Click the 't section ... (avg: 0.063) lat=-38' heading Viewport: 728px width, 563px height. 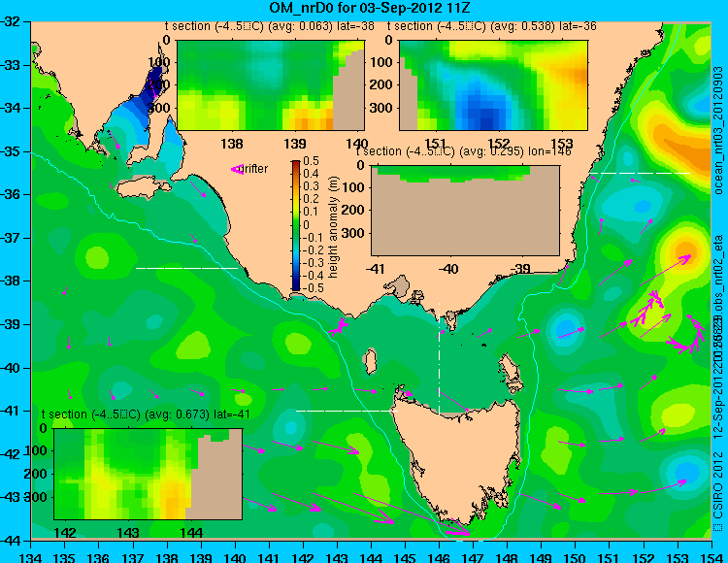[x=270, y=26]
